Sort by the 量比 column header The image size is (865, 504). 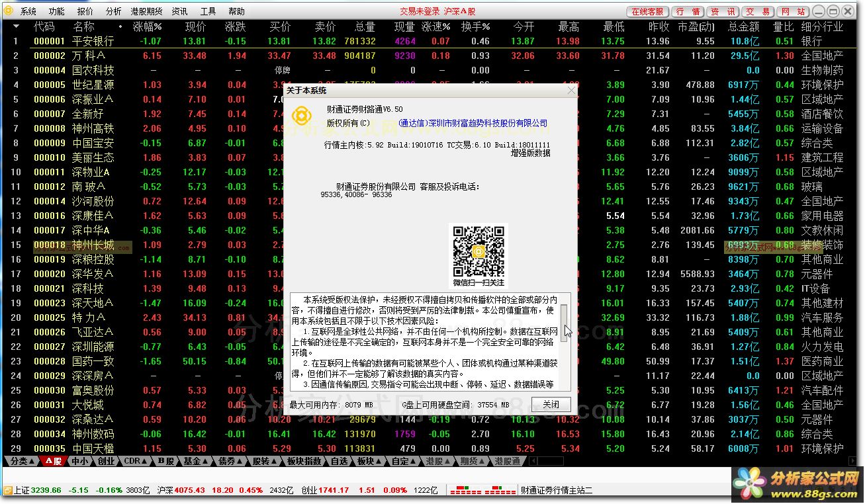tap(784, 27)
